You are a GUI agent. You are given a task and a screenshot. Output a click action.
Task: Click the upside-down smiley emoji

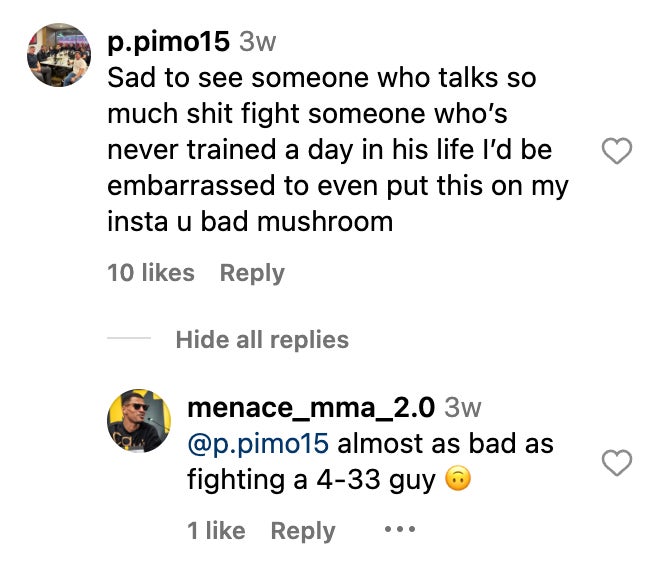point(457,480)
